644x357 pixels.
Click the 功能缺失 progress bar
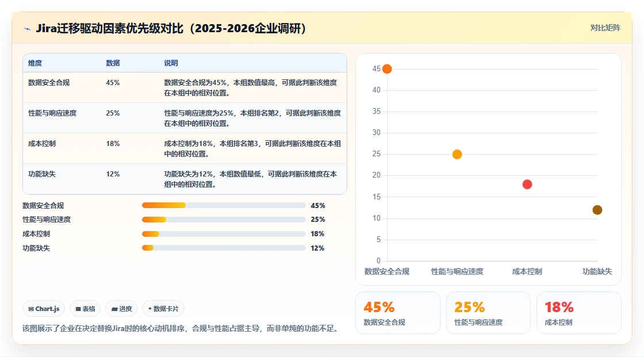pos(224,248)
